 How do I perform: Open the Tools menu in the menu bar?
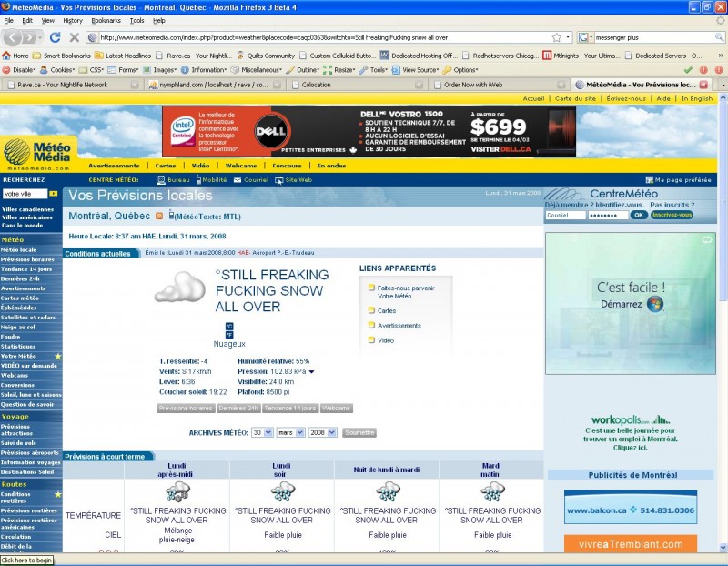click(x=137, y=20)
